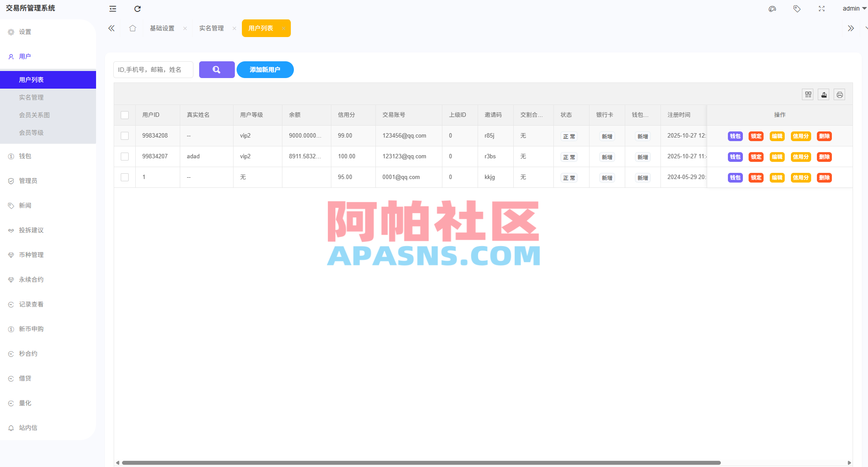
Task: Open the theme palette settings icon
Action: pyautogui.click(x=772, y=8)
